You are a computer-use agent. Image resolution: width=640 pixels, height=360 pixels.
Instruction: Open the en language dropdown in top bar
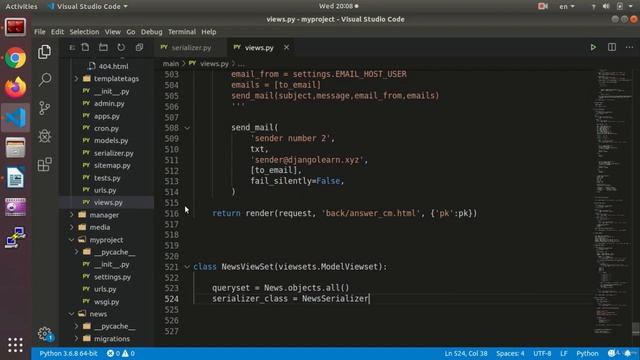[567, 7]
